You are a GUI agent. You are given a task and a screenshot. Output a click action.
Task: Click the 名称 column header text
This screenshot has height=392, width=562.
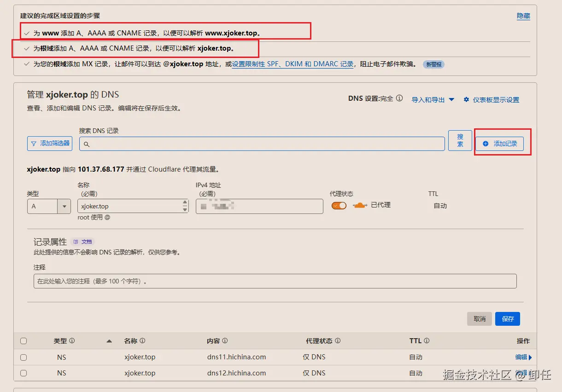tap(131, 341)
